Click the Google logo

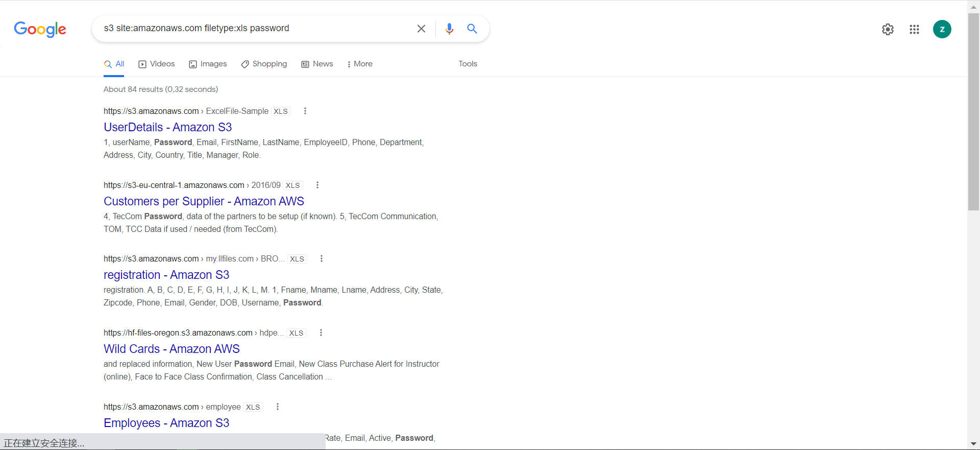tap(40, 29)
